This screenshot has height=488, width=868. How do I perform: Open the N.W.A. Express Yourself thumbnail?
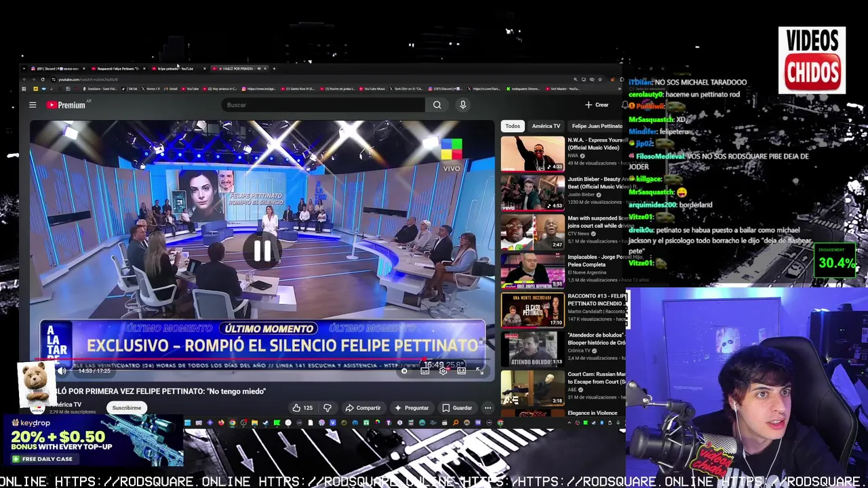coord(532,153)
